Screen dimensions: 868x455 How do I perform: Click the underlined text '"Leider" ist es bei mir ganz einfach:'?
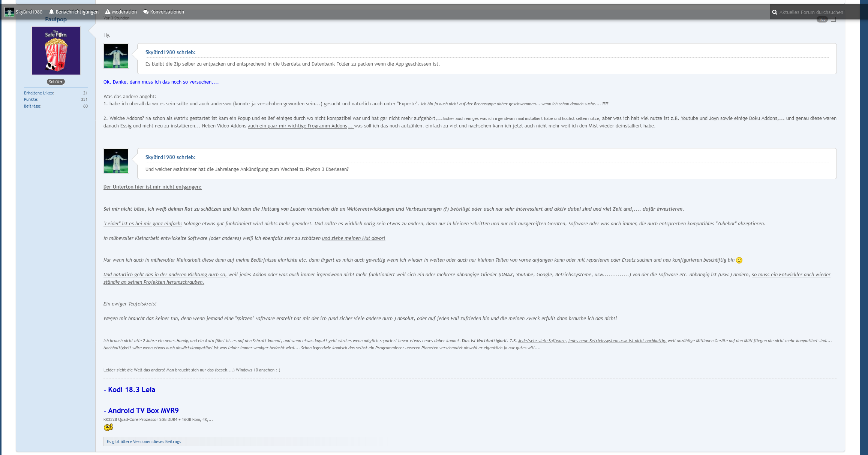click(143, 223)
